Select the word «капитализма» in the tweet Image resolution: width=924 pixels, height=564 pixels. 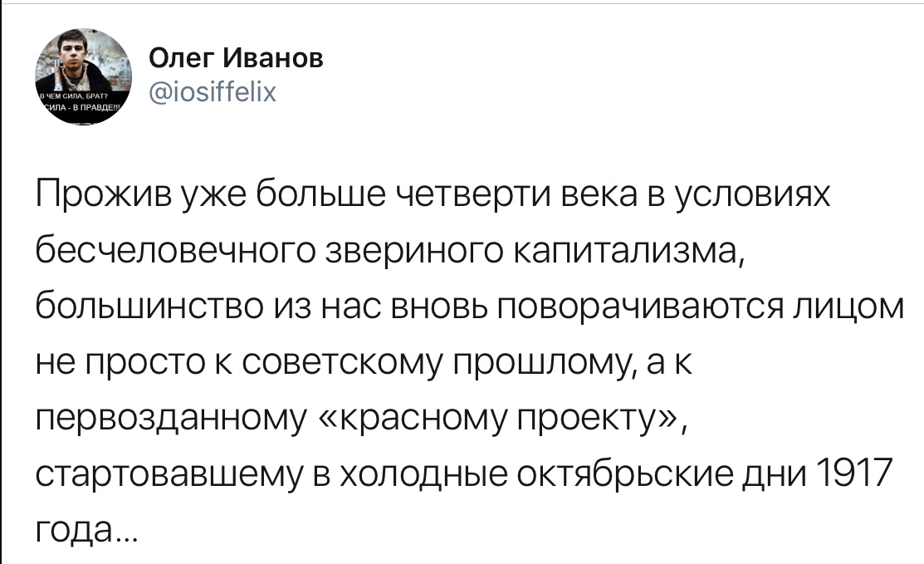[626, 251]
